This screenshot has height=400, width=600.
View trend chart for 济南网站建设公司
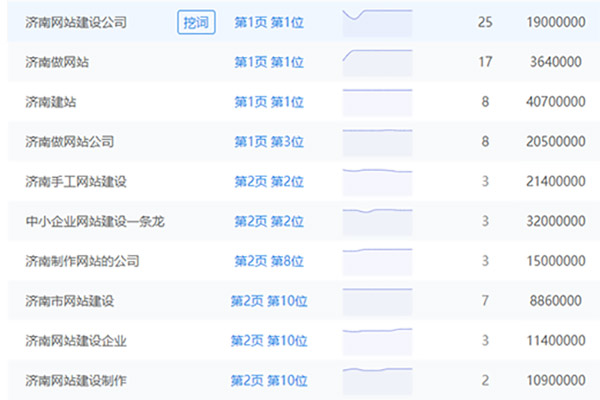[x=377, y=23]
